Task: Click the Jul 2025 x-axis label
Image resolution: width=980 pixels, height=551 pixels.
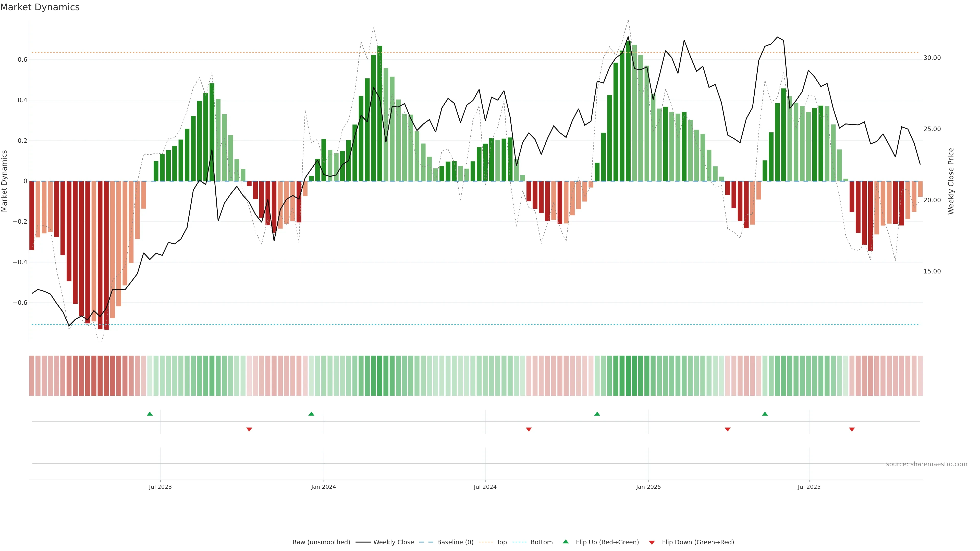Action: click(809, 487)
